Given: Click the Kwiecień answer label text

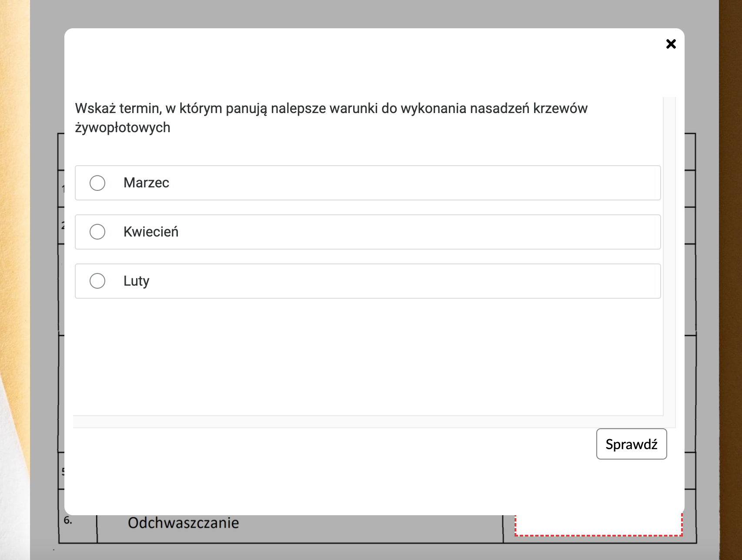Looking at the screenshot, I should pyautogui.click(x=151, y=232).
